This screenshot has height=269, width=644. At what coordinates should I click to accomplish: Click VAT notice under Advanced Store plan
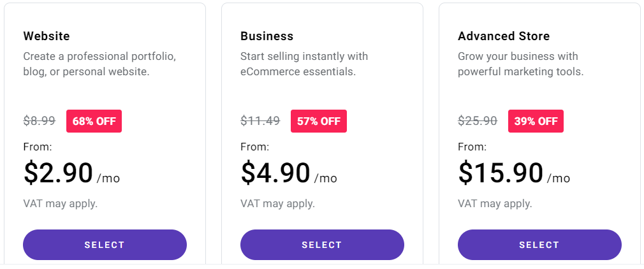(x=495, y=204)
